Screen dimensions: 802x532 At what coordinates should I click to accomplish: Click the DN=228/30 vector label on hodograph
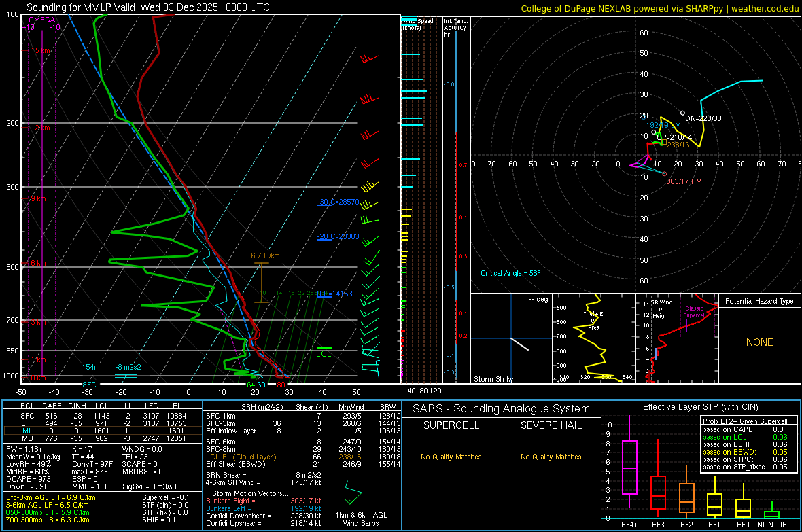[703, 118]
